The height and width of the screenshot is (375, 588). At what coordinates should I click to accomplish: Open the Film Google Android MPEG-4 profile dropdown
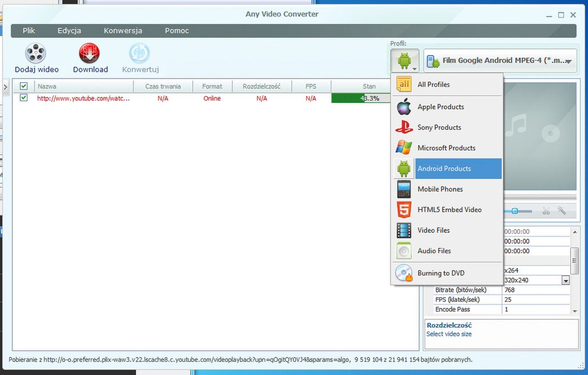click(500, 61)
